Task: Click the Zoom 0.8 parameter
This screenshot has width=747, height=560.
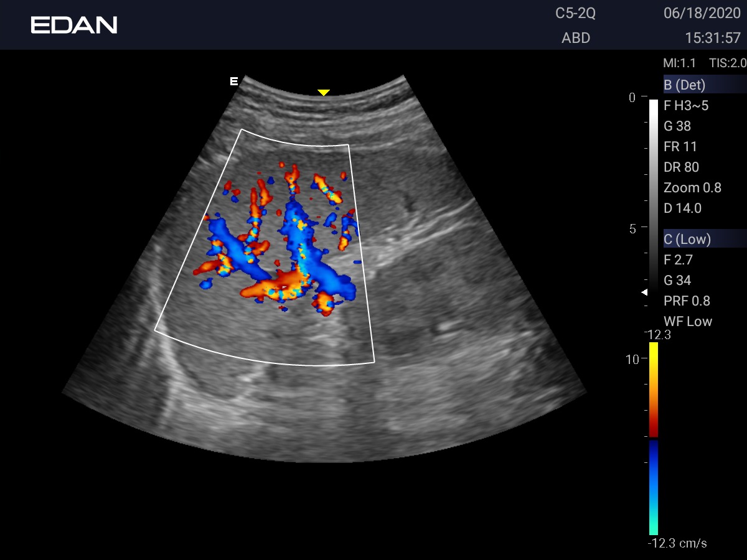Action: (692, 188)
